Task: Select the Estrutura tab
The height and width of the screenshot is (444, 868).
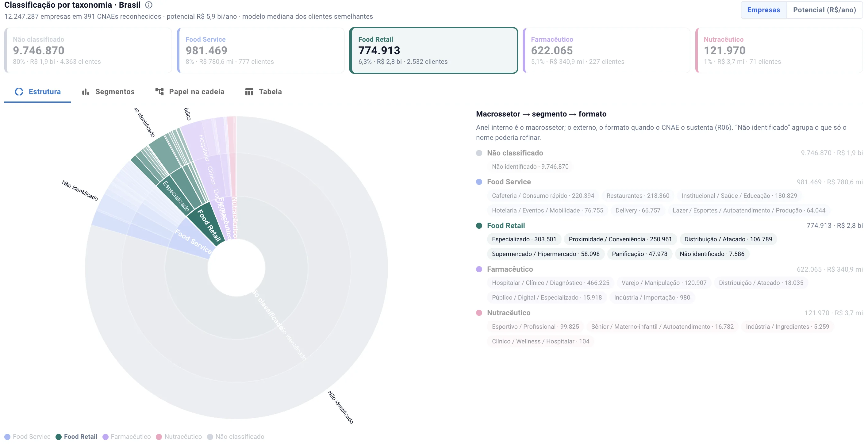Action: coord(38,92)
